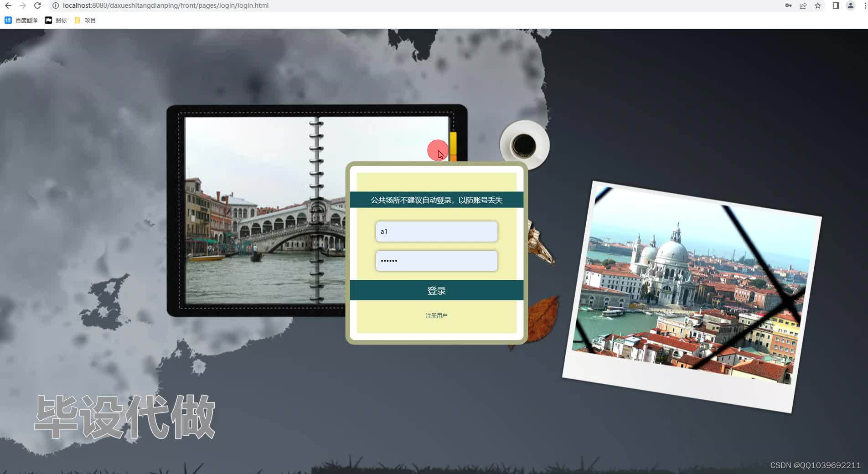Open the 注册用户 registration link

point(436,315)
